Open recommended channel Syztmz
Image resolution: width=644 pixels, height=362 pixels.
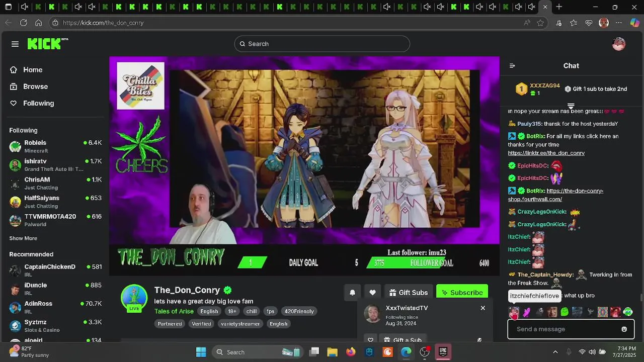point(55,326)
